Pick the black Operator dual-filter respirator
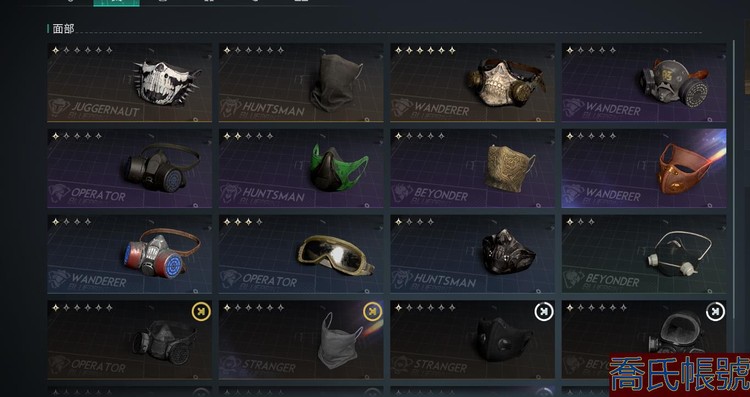The width and height of the screenshot is (750, 397). [x=130, y=168]
